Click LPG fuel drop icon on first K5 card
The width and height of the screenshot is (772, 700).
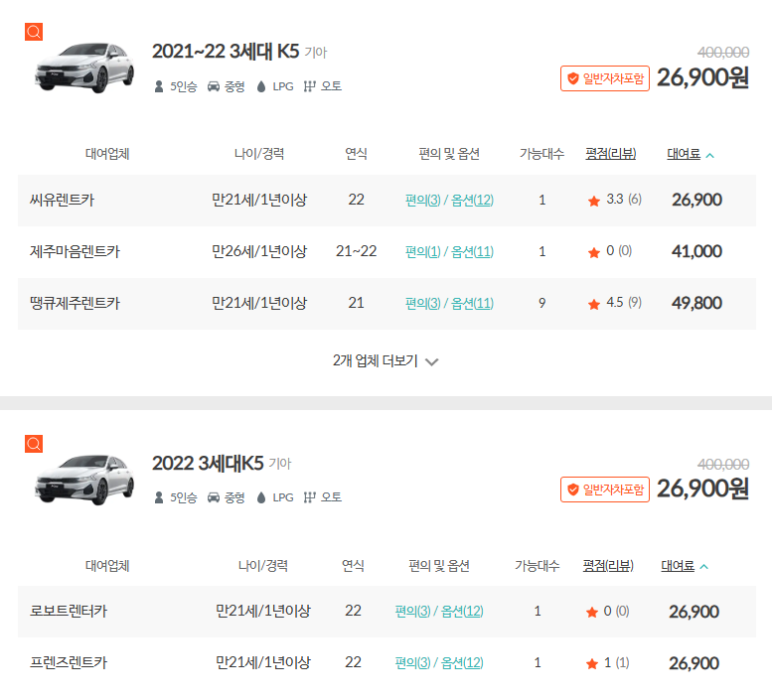[261, 87]
